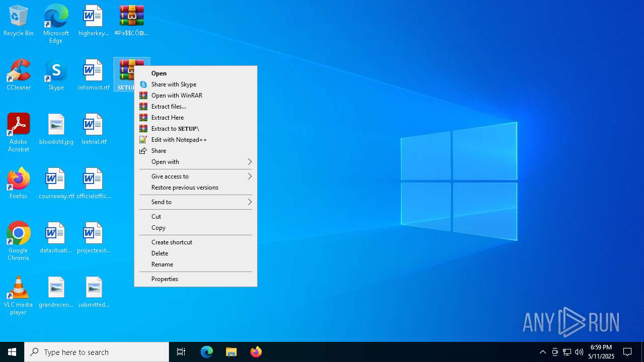
Task: Select the grandrecen image file icon
Action: [56, 293]
